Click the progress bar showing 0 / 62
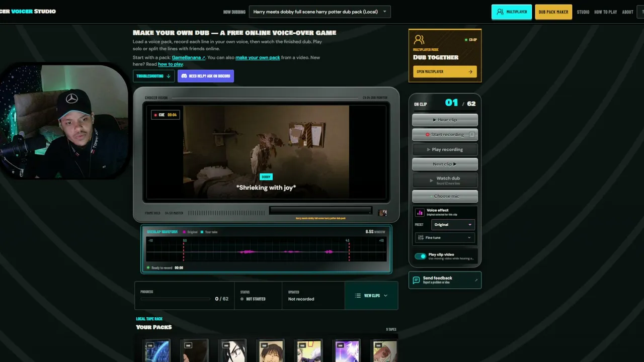644x362 pixels. [176, 299]
